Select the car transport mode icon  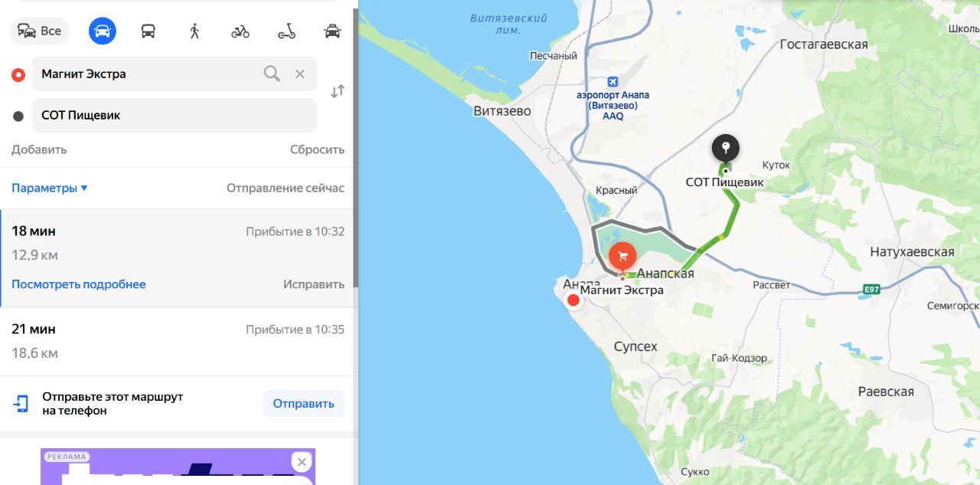tap(103, 31)
